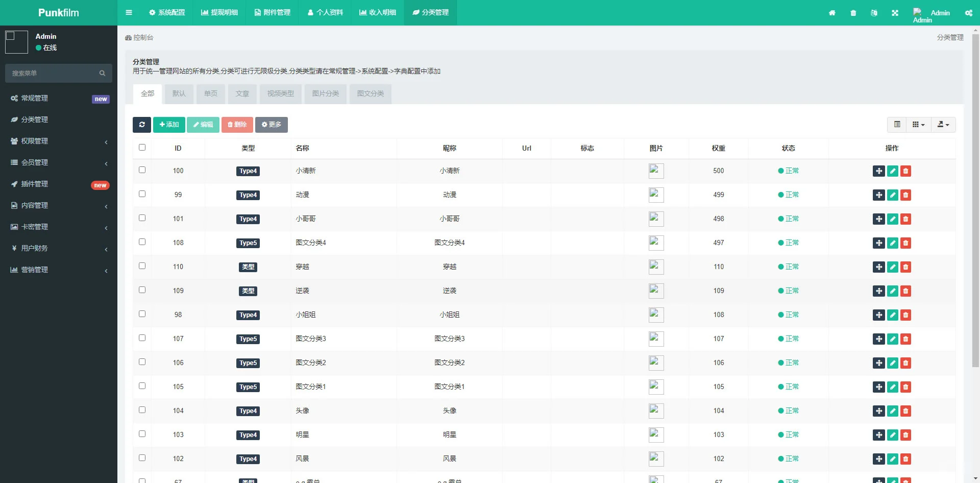Screen dimensions: 980x483
Task: Select the checkbox for row ID 102
Action: pyautogui.click(x=142, y=458)
